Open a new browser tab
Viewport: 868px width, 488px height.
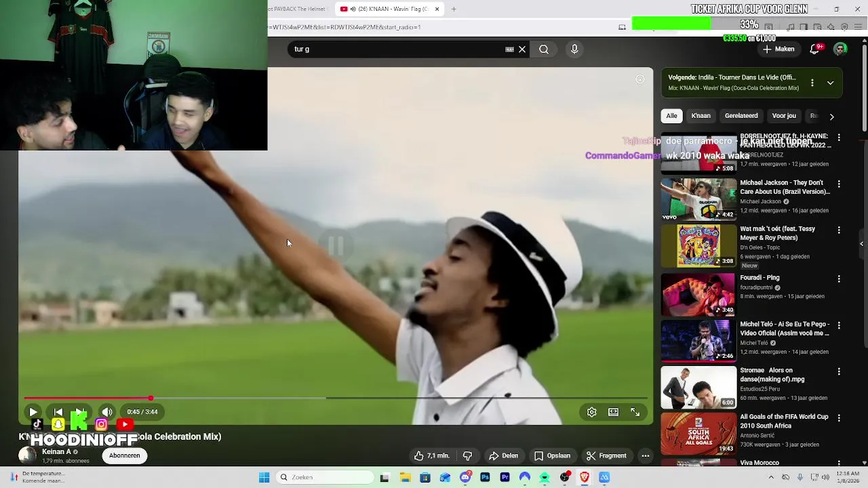tap(454, 9)
